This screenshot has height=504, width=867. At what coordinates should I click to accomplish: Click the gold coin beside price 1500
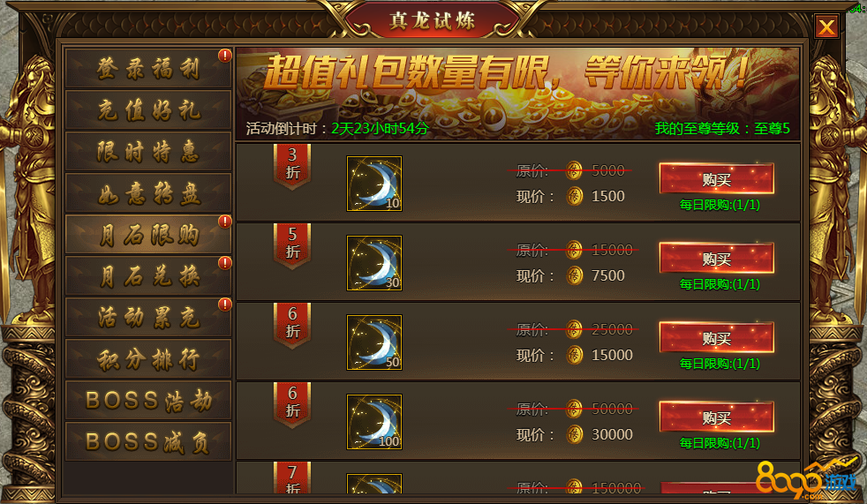coord(575,196)
